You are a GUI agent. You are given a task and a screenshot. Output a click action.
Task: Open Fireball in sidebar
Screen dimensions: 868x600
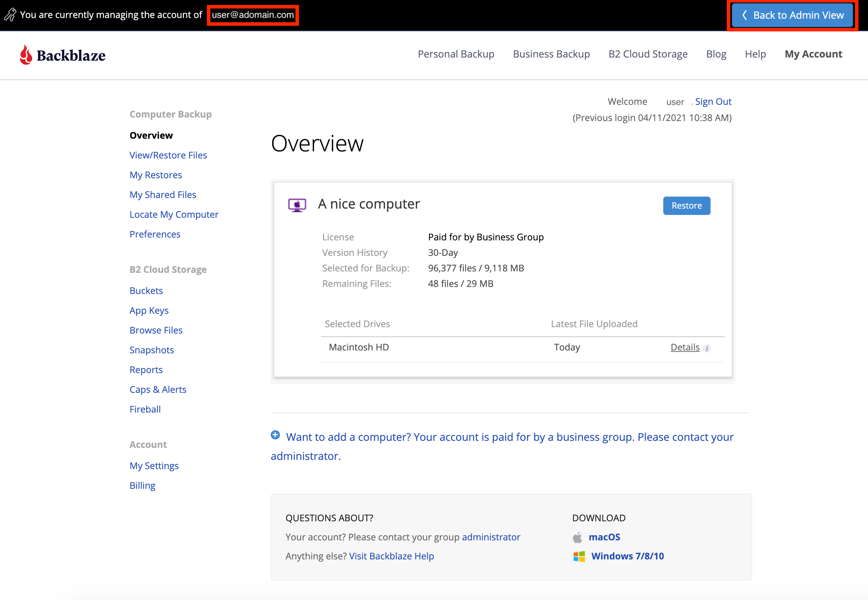(145, 409)
